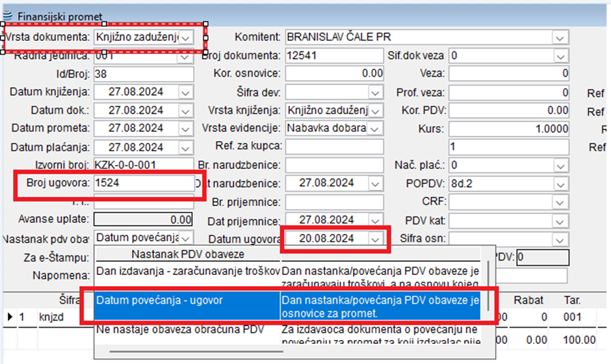Expand the POPDV dropdown
Screen dimensions: 611x364
559,184
